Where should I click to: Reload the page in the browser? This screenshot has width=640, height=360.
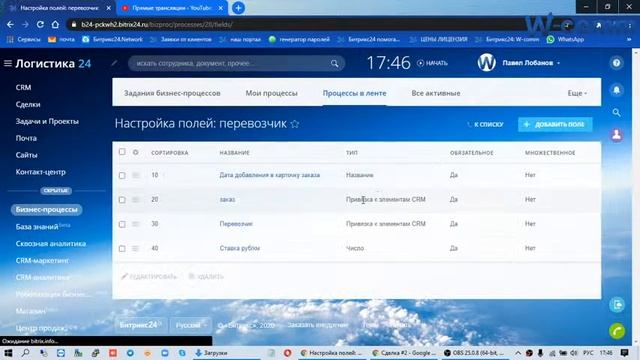click(x=40, y=24)
